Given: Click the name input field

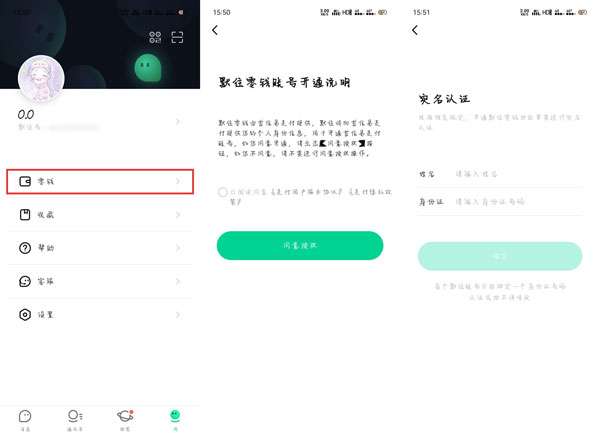Looking at the screenshot, I should (518, 174).
